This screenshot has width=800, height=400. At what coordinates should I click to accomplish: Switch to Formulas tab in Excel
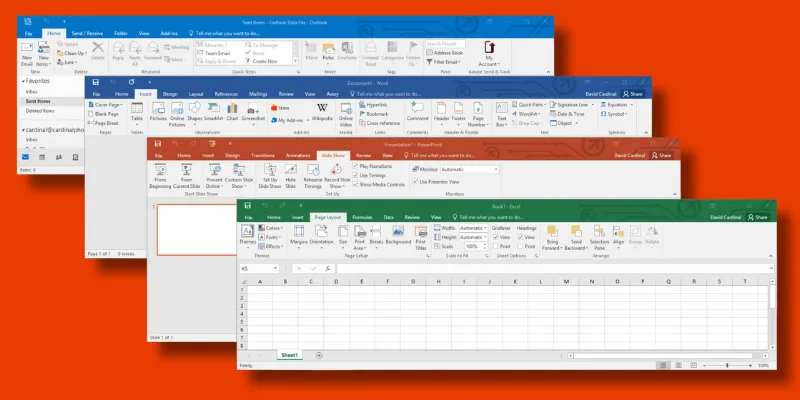[x=362, y=217]
